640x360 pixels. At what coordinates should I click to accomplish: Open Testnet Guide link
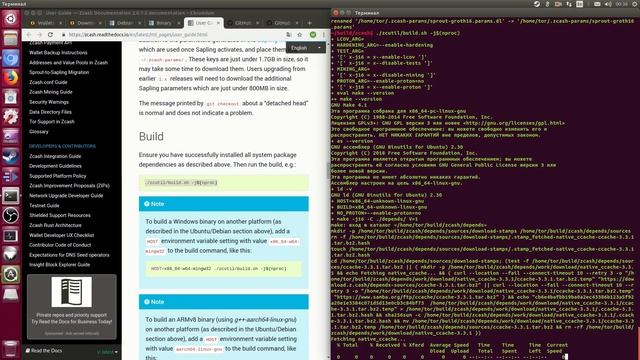[44, 206]
